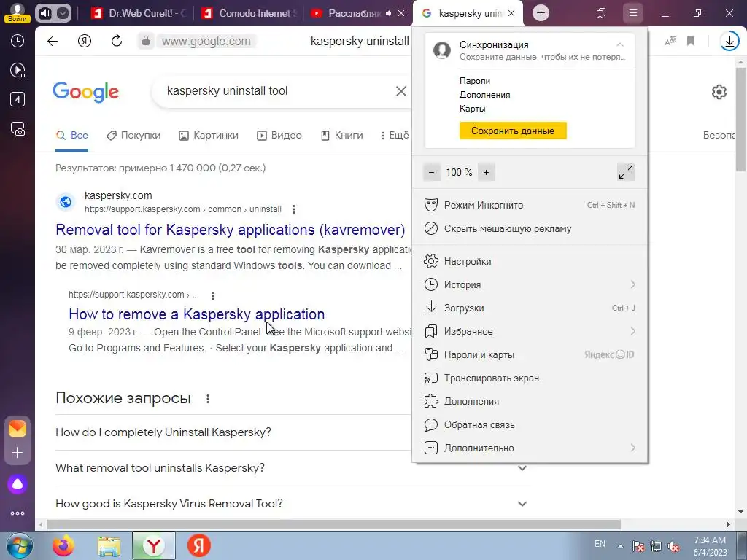Screen dimensions: 747x560
Task: Click the hamburger menu button
Action: (x=632, y=13)
